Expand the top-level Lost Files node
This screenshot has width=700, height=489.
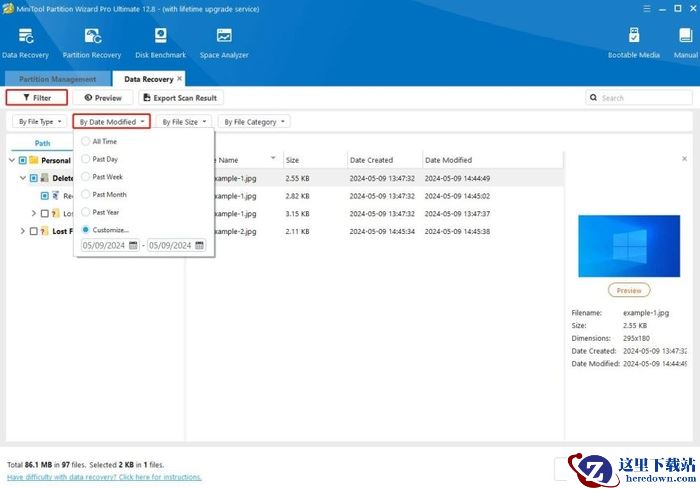[22, 231]
